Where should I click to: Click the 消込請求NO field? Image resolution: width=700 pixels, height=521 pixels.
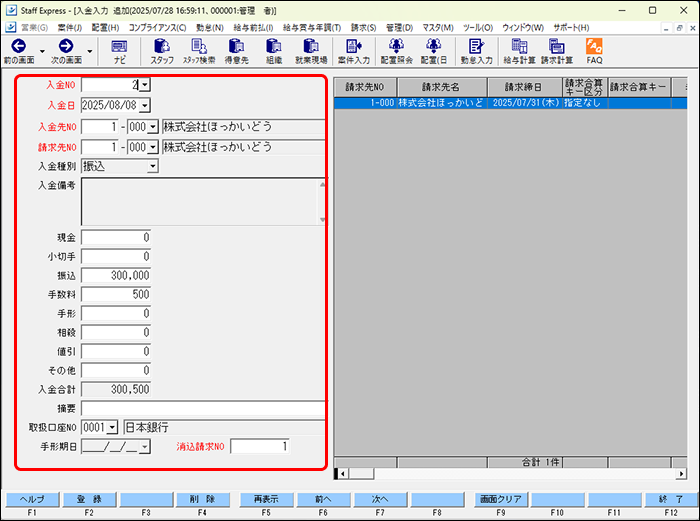(260, 446)
